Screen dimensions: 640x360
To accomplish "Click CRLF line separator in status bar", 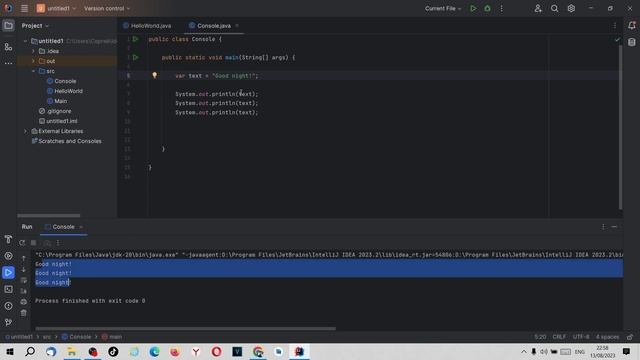I will tap(559, 337).
